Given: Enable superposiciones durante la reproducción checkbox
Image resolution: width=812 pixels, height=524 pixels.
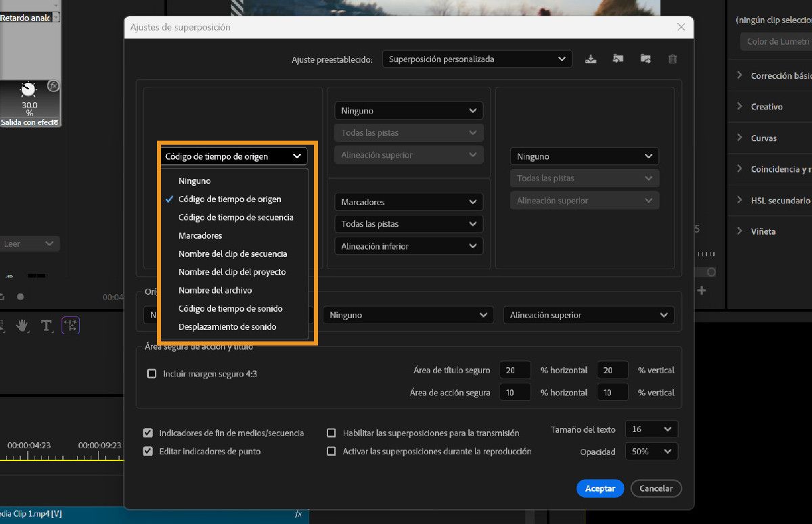Looking at the screenshot, I should [x=332, y=451].
